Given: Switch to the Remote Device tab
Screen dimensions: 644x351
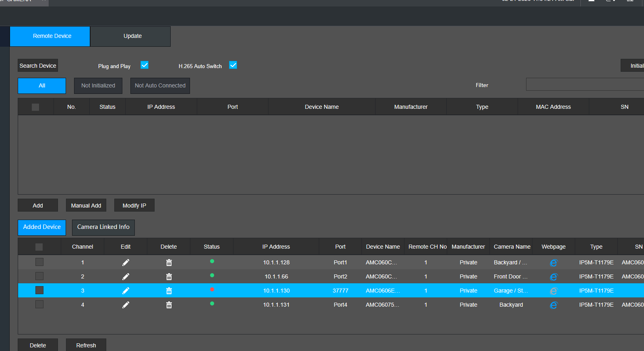Looking at the screenshot, I should click(50, 36).
